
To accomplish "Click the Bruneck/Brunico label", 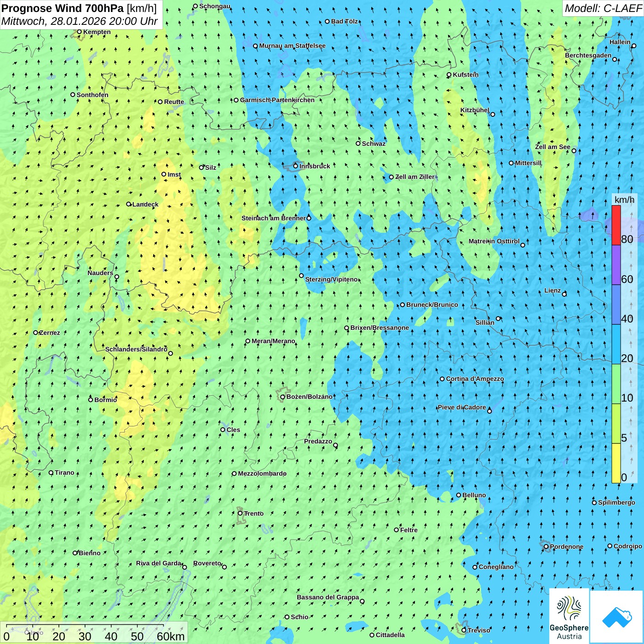I will [x=432, y=305].
